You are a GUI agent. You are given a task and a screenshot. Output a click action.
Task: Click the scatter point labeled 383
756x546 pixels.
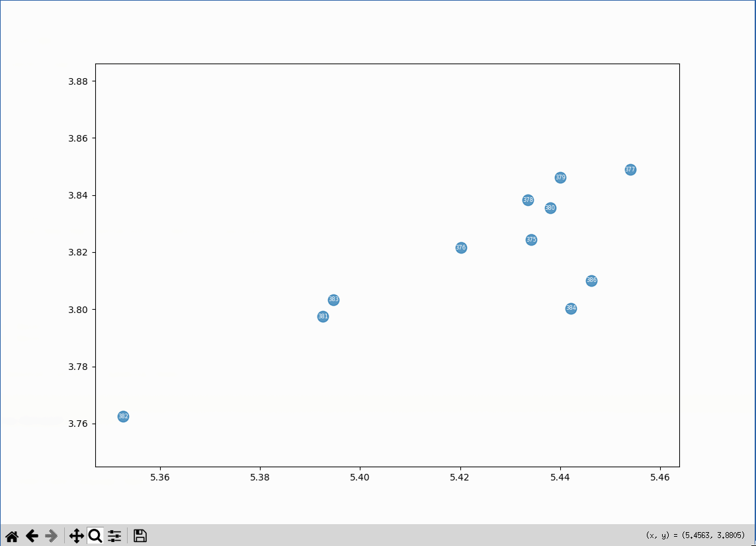tap(333, 300)
